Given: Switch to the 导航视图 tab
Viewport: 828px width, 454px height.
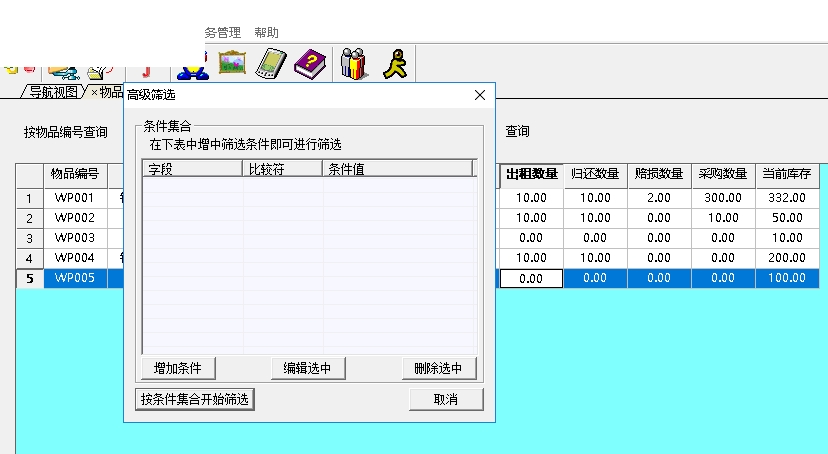Looking at the screenshot, I should click(x=53, y=92).
